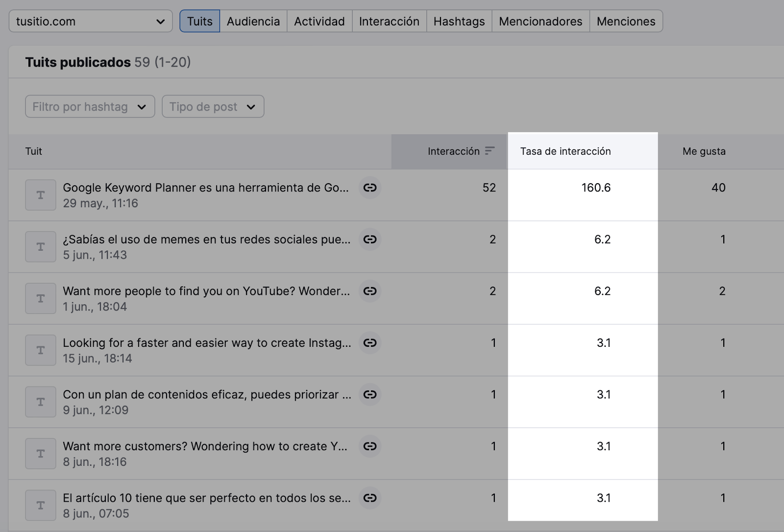Click date '1 jun., 18:04'
The width and height of the screenshot is (784, 532).
95,307
